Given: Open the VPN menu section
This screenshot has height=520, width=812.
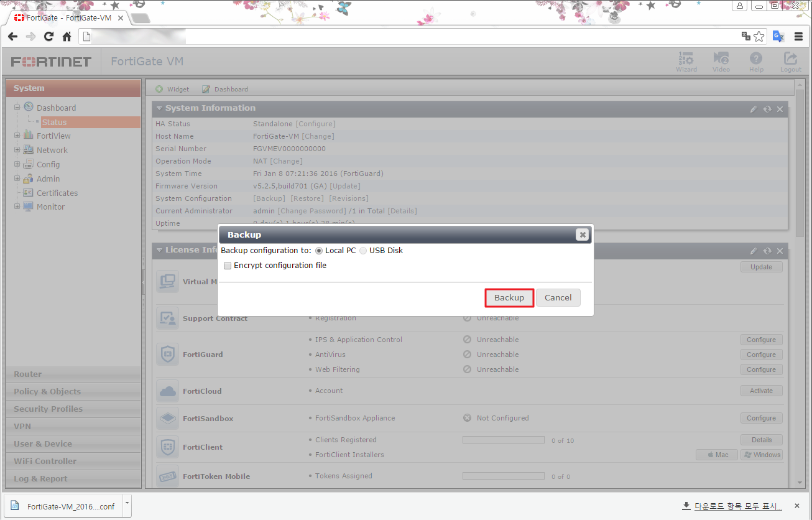Looking at the screenshot, I should point(73,426).
